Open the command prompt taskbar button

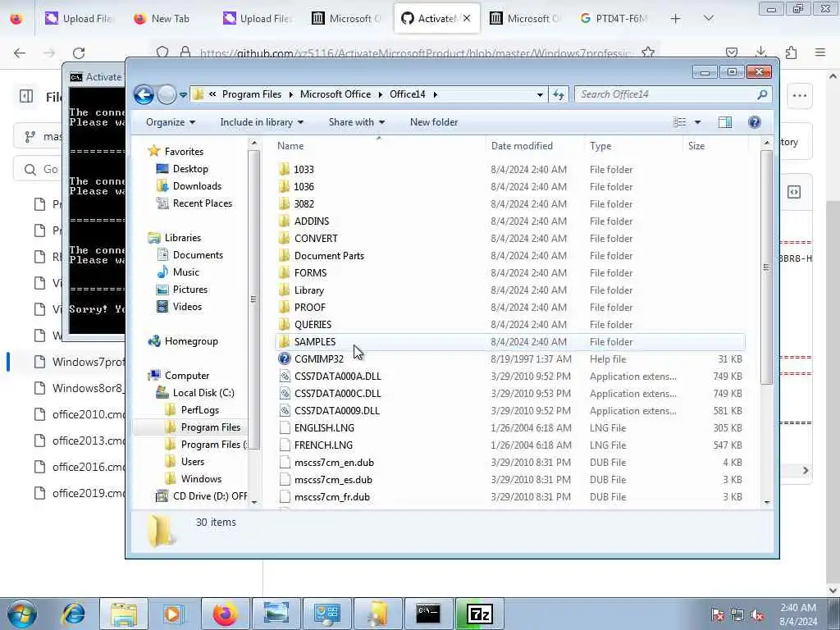428,614
